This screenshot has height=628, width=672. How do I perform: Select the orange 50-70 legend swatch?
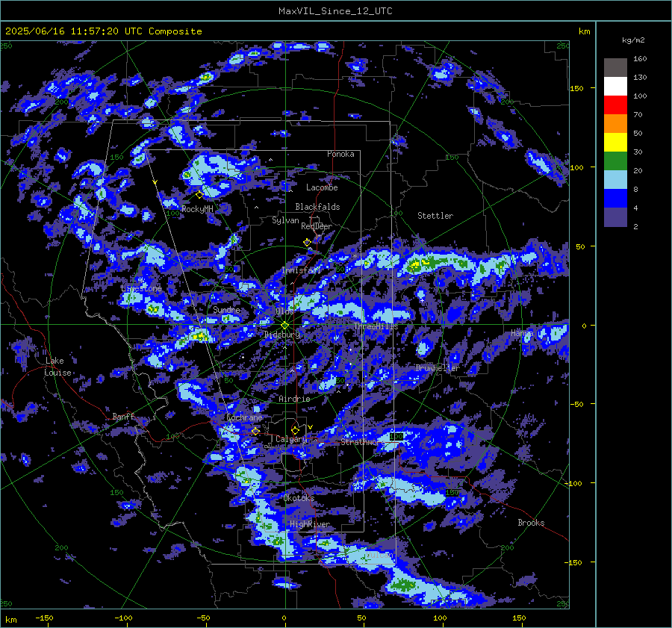(x=615, y=124)
